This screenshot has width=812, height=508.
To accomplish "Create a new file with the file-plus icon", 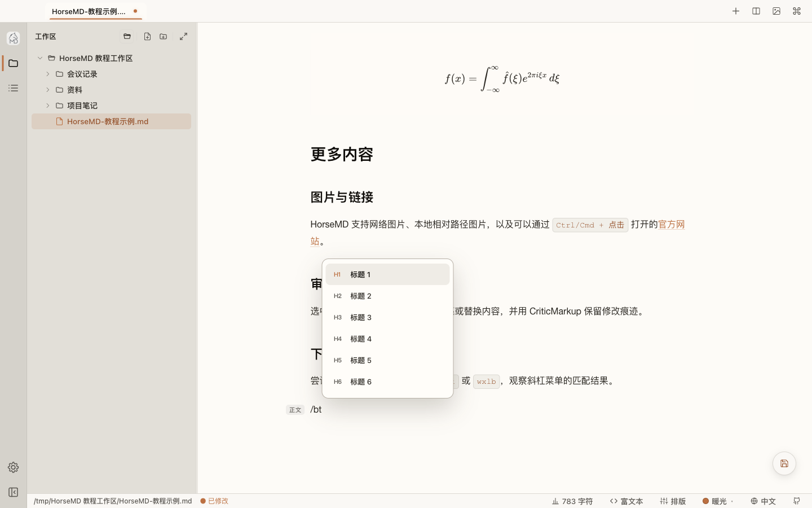I will pyautogui.click(x=147, y=37).
